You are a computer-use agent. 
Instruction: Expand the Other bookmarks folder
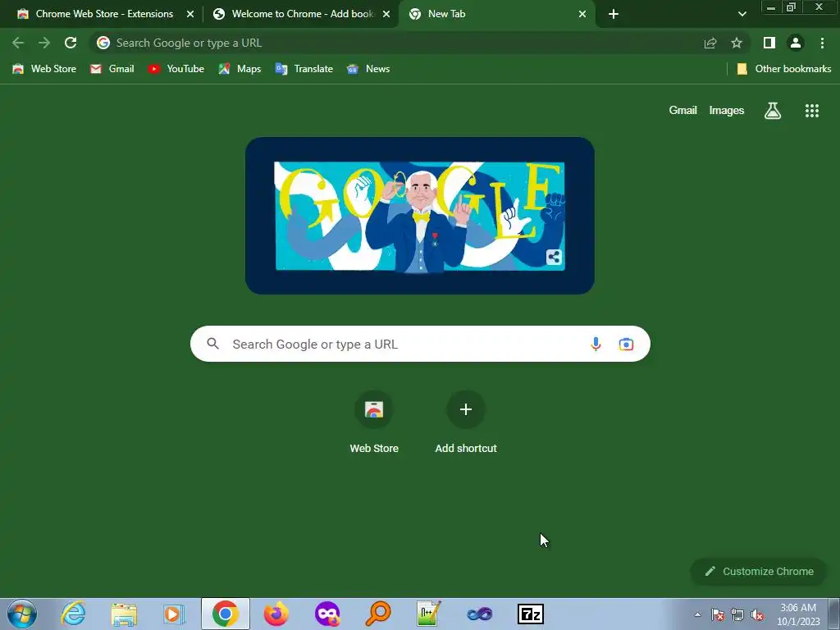[783, 69]
